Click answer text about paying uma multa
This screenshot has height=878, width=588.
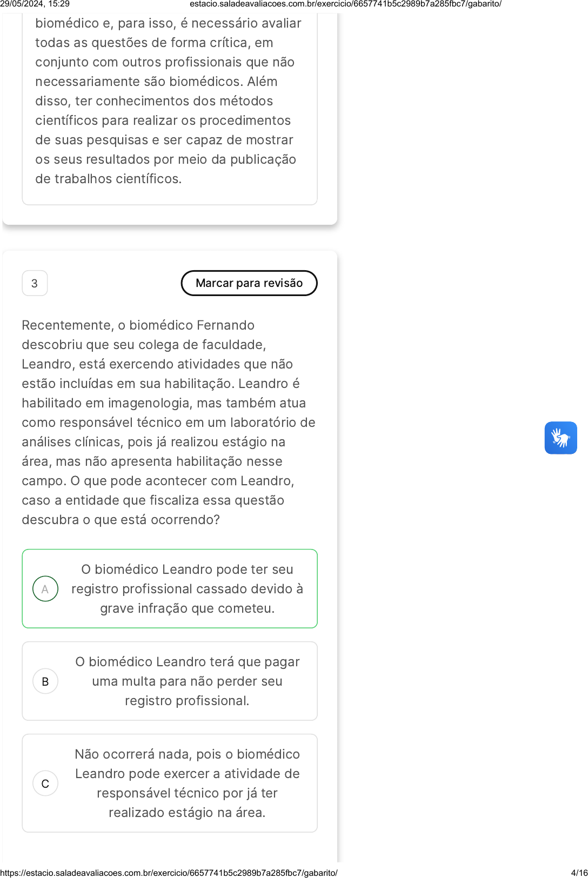(187, 681)
